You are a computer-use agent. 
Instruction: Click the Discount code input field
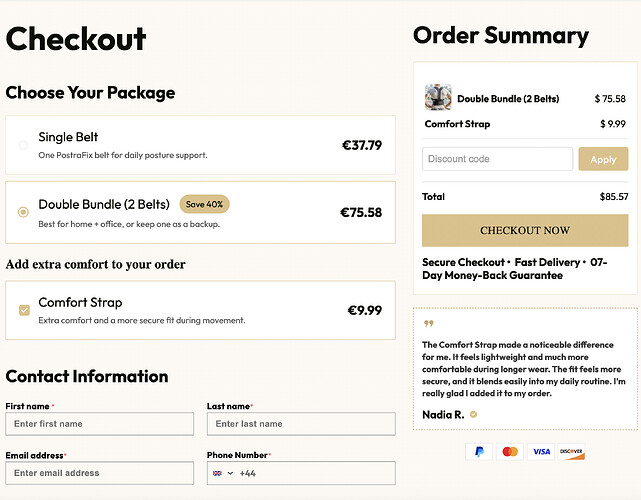click(x=497, y=159)
